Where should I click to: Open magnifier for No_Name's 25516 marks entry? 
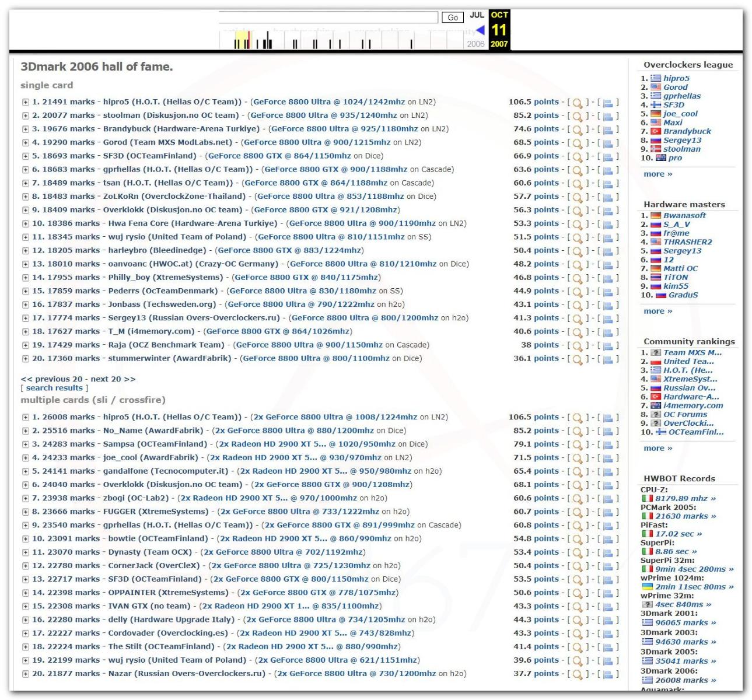tap(577, 431)
